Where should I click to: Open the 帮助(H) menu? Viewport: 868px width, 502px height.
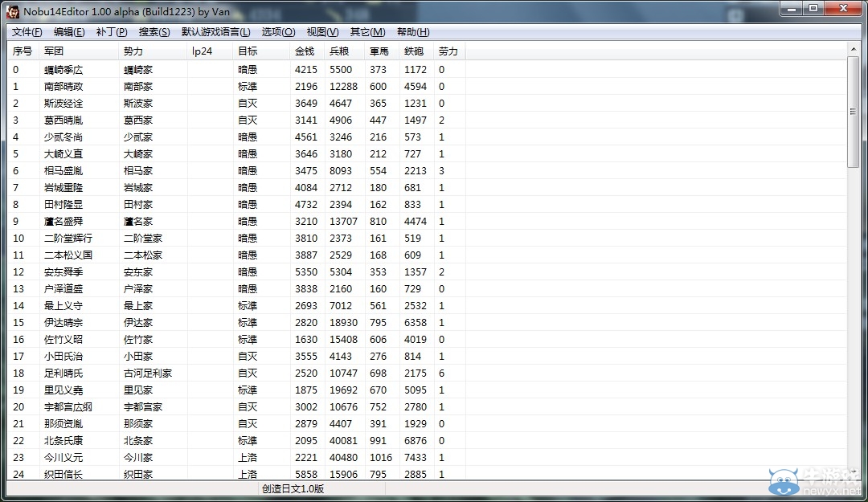click(x=413, y=32)
